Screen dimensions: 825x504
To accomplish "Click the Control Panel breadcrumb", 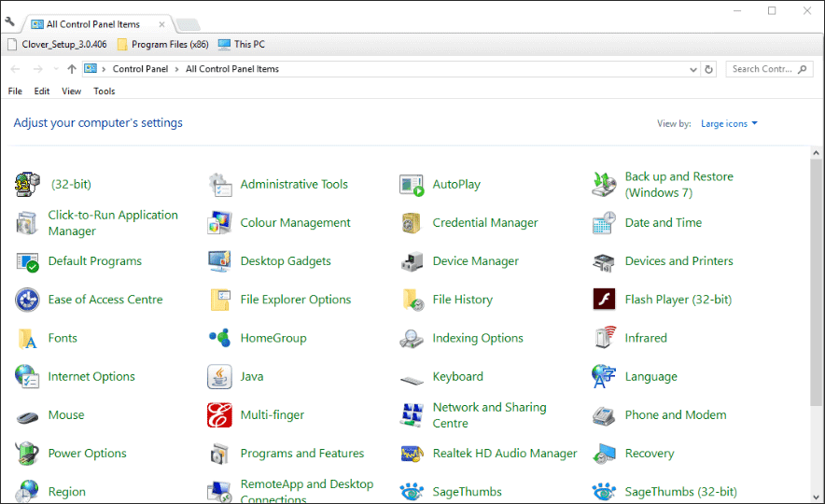I will pos(140,69).
